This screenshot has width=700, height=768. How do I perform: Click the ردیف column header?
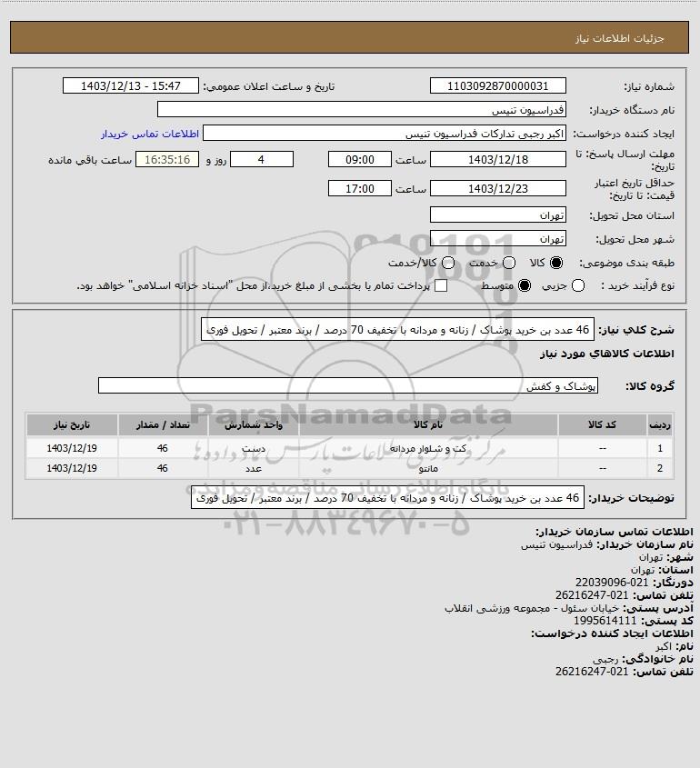(x=660, y=424)
